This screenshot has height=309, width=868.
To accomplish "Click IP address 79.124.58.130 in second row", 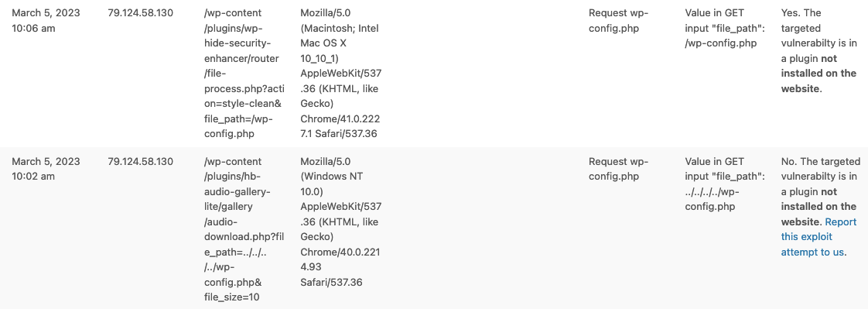I will tap(140, 162).
